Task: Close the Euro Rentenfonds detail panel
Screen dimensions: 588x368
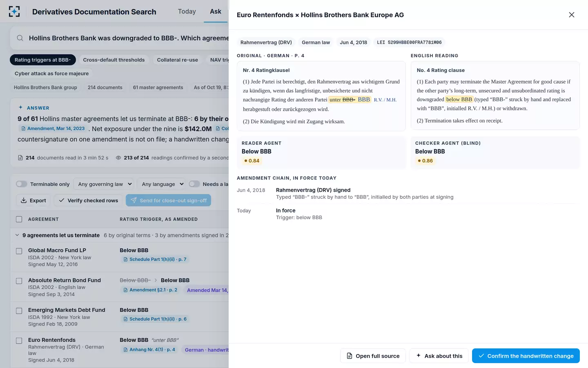Action: click(572, 15)
